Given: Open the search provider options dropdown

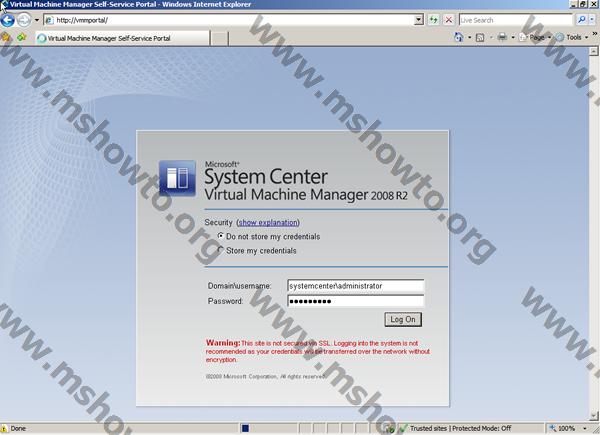Looking at the screenshot, I should (592, 20).
